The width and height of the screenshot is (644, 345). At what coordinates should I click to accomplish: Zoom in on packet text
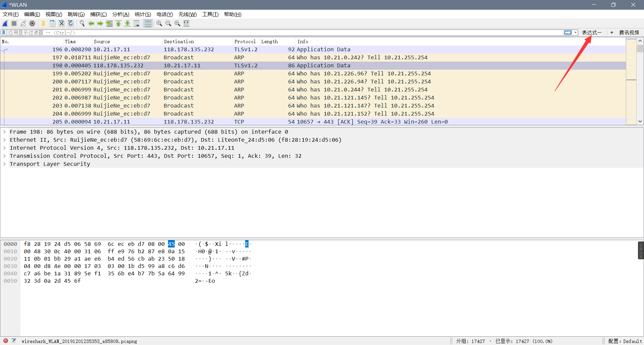click(x=159, y=23)
